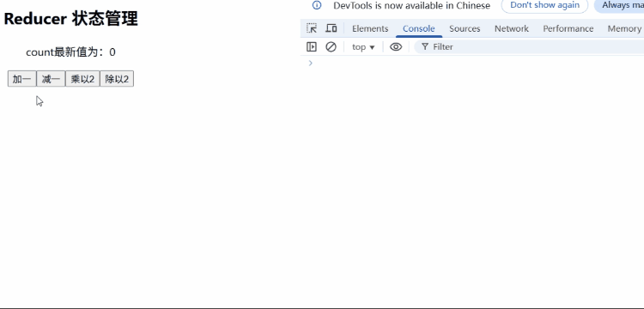Click the 除以2 button
Image resolution: width=644 pixels, height=309 pixels.
pyautogui.click(x=117, y=79)
